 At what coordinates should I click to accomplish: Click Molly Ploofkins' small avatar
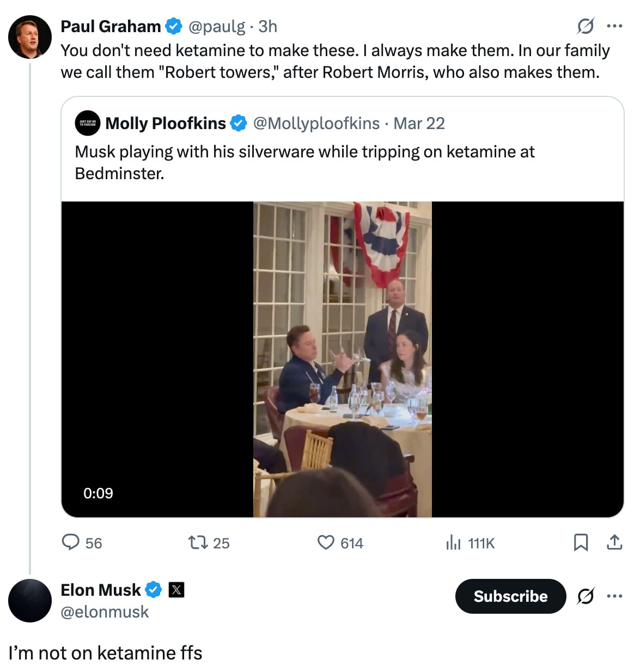[x=87, y=124]
